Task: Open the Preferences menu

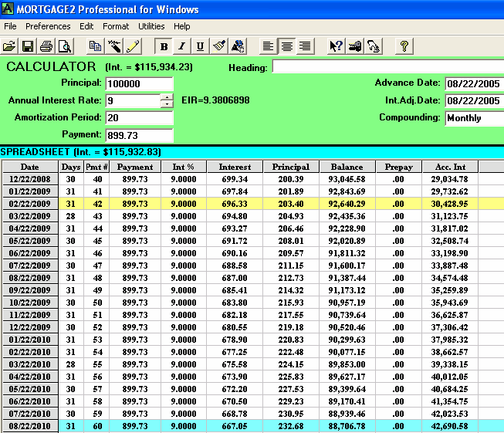Action: point(48,26)
